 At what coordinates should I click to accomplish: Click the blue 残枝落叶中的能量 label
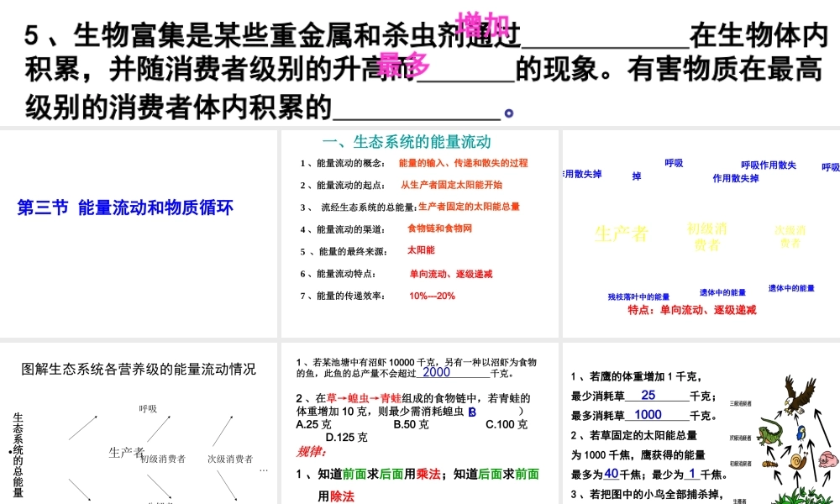pos(638,297)
